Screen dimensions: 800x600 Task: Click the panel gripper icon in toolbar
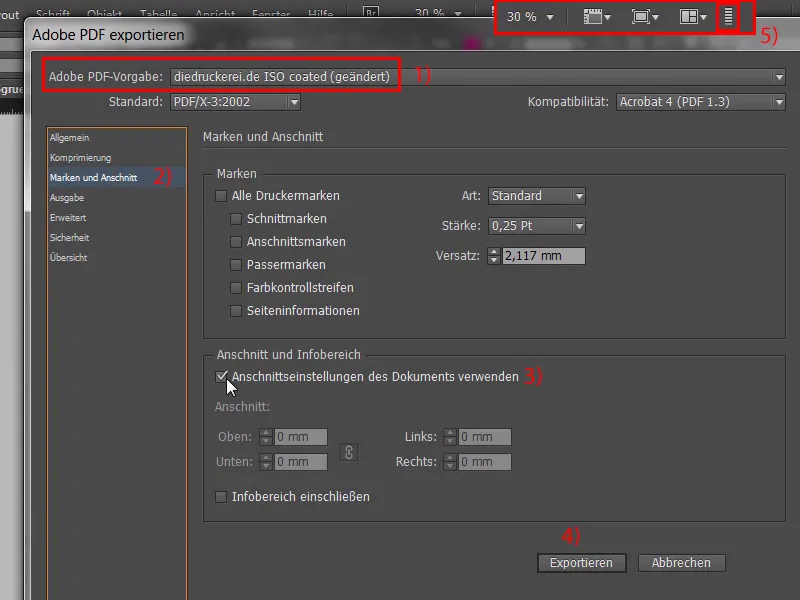[x=729, y=17]
